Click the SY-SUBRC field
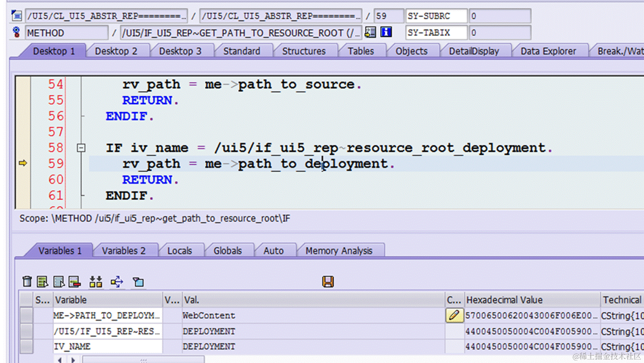The width and height of the screenshot is (644, 363). 436,16
